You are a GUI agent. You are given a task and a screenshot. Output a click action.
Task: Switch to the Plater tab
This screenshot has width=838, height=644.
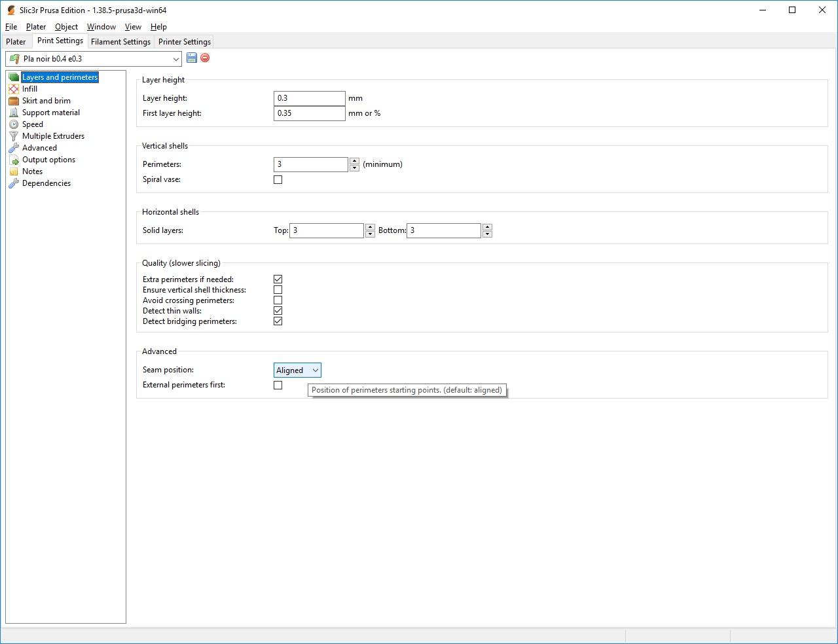(16, 42)
